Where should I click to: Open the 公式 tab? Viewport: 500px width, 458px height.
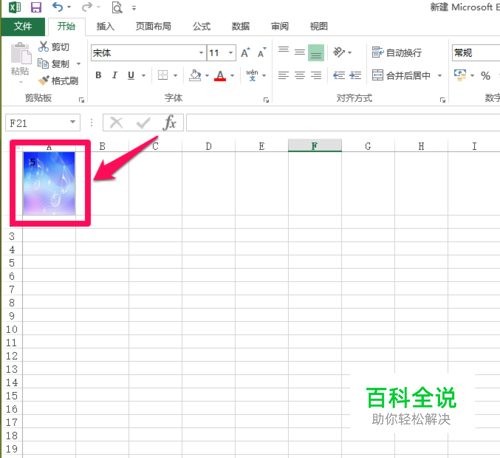tap(202, 26)
